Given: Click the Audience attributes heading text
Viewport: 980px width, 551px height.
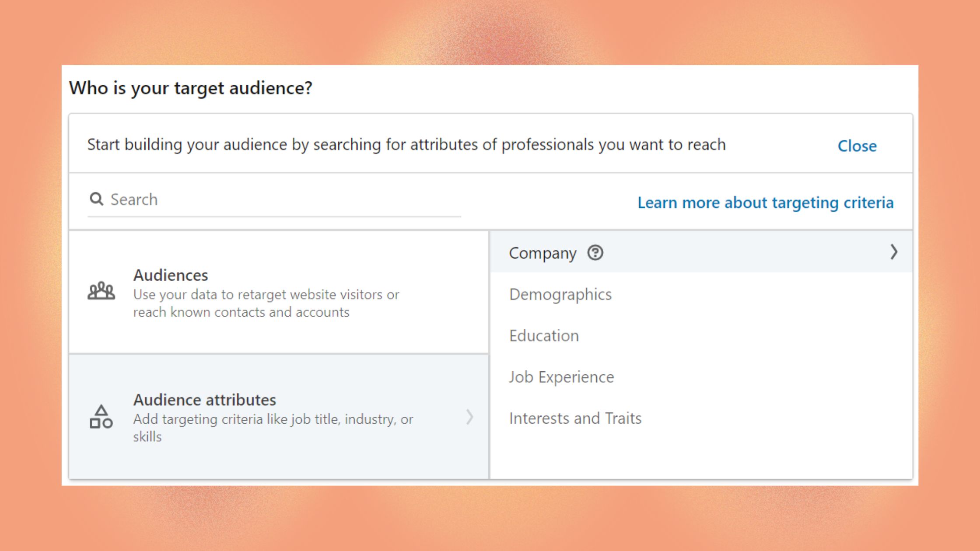Looking at the screenshot, I should pos(204,399).
